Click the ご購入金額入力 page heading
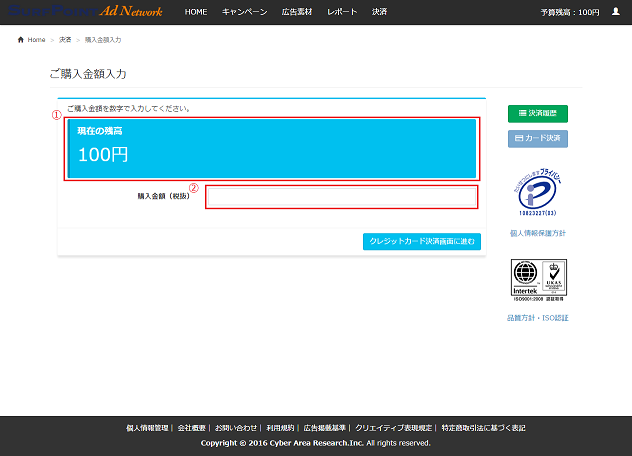The height and width of the screenshot is (456, 632). point(88,74)
